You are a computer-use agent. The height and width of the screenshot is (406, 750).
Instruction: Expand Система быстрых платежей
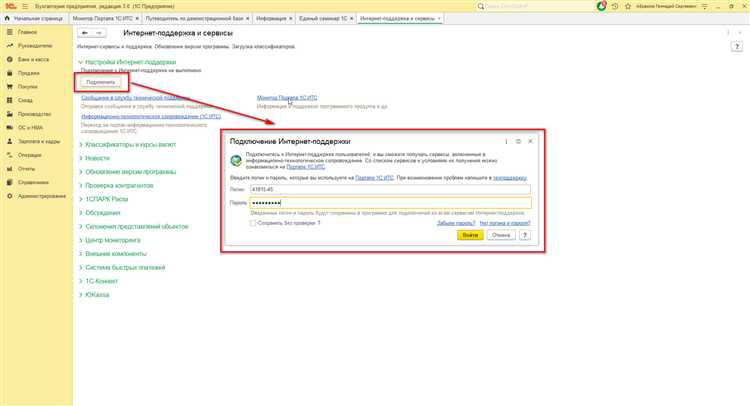[x=80, y=268]
